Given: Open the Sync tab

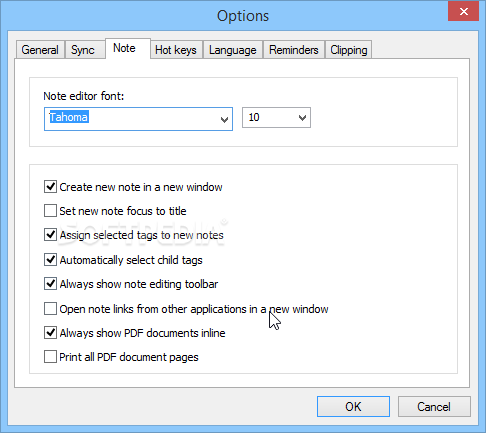Looking at the screenshot, I should click(85, 50).
